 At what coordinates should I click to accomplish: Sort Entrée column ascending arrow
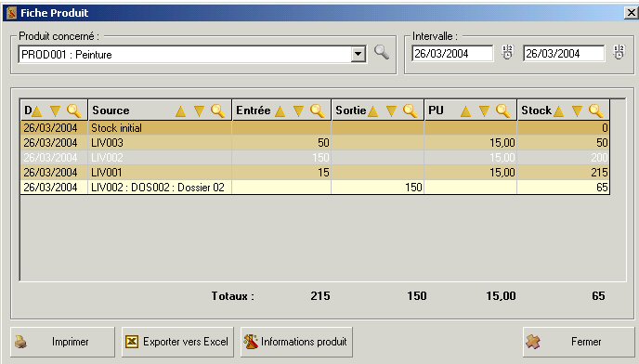coord(280,110)
